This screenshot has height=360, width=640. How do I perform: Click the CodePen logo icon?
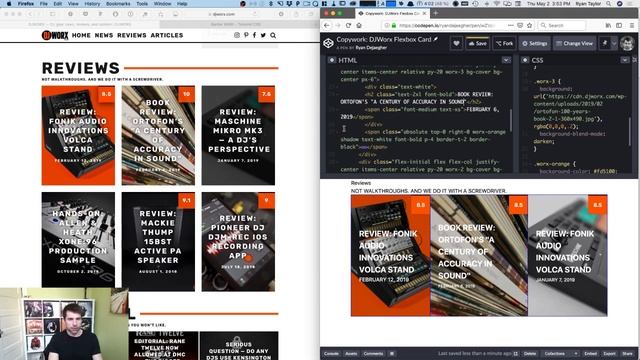click(x=328, y=43)
